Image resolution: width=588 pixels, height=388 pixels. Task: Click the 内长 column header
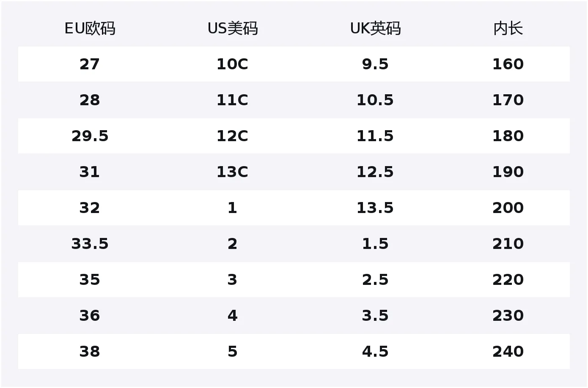(508, 29)
